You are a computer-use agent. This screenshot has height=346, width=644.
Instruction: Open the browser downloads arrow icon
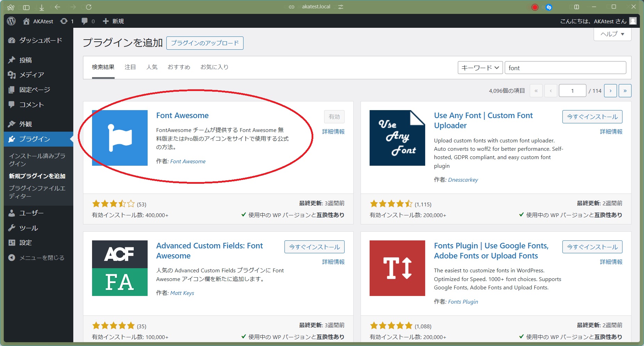[x=42, y=7]
